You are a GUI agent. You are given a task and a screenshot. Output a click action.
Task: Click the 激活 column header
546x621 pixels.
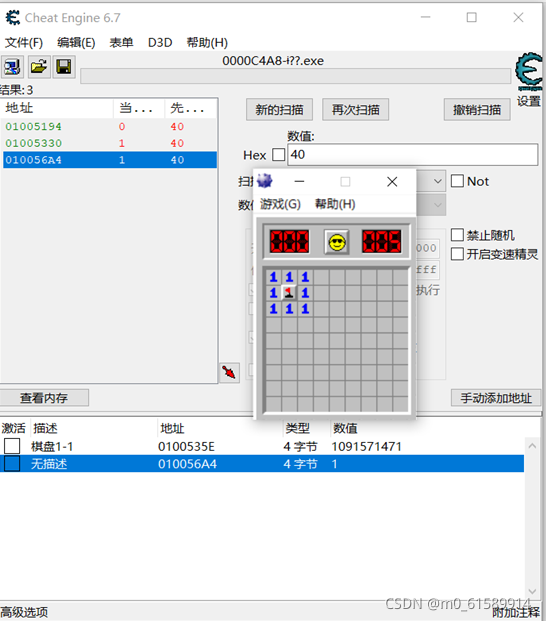point(13,428)
